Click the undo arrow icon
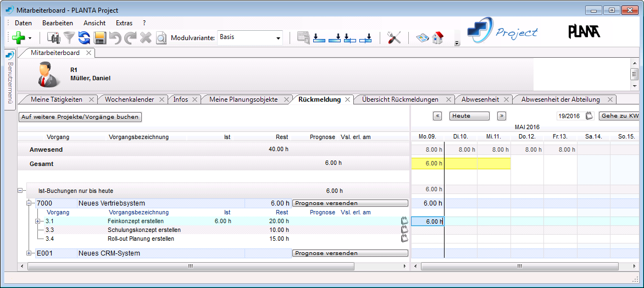 coord(115,38)
